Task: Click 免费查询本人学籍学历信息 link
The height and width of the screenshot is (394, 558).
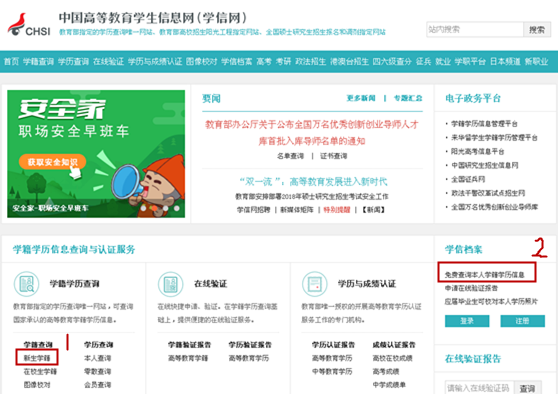Action: click(484, 275)
